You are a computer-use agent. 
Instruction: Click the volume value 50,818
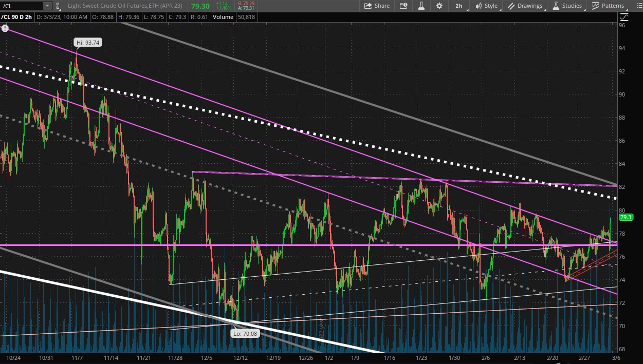[246, 17]
